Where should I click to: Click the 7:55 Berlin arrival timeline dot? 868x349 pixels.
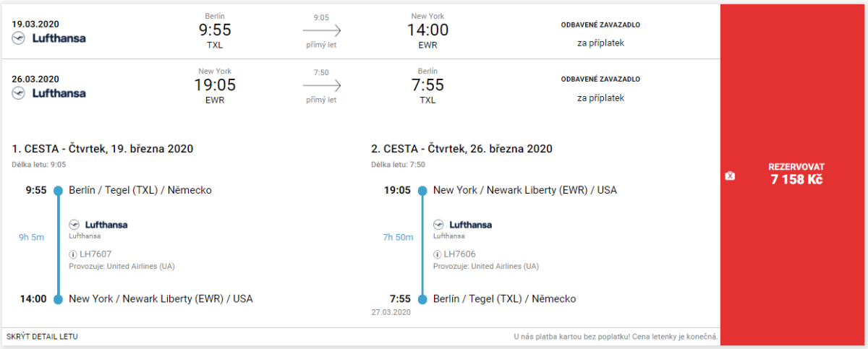coord(422,299)
